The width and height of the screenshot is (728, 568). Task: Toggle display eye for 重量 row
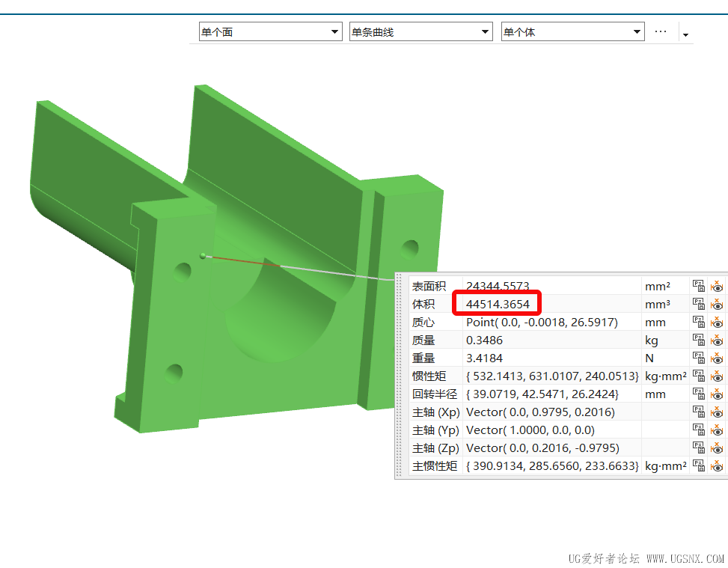click(x=717, y=358)
